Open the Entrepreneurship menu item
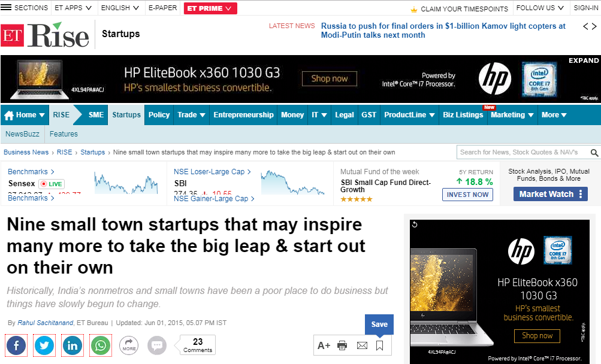601x364 pixels. (243, 115)
